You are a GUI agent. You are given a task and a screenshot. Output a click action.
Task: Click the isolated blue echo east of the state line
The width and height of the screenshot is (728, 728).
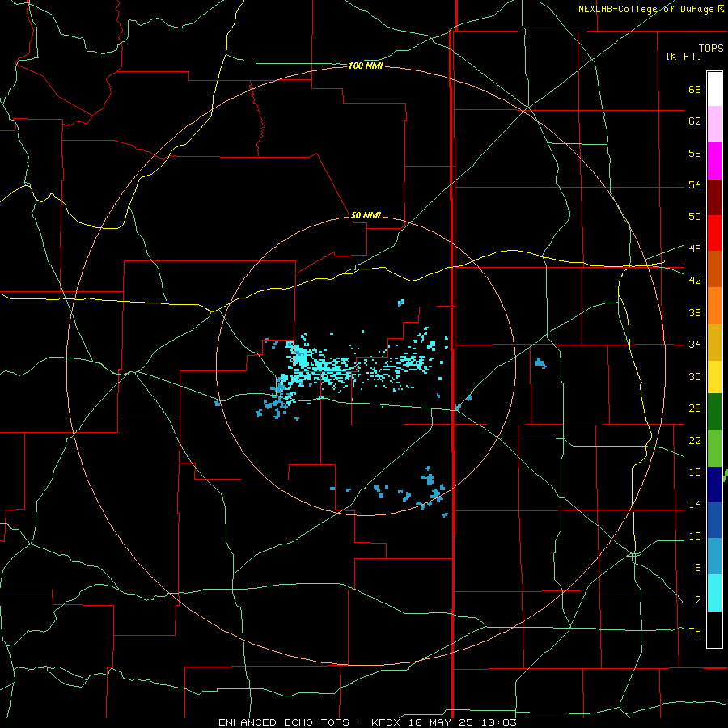(540, 363)
